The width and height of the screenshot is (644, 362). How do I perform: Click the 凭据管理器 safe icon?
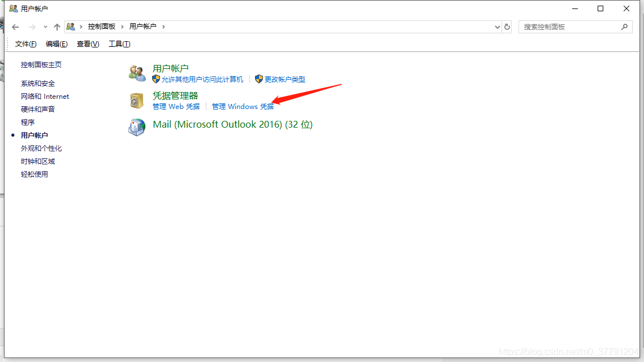pyautogui.click(x=137, y=101)
